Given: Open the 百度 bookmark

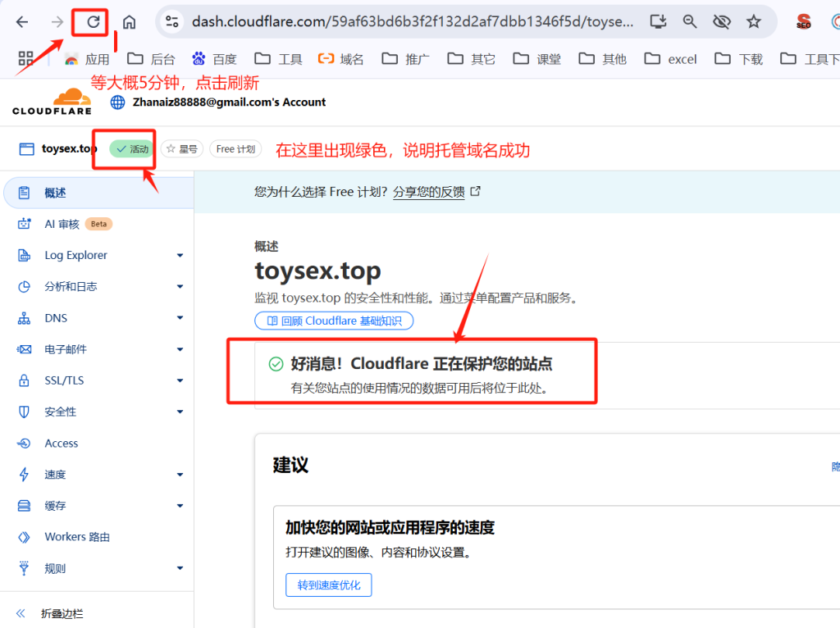Looking at the screenshot, I should coord(214,59).
